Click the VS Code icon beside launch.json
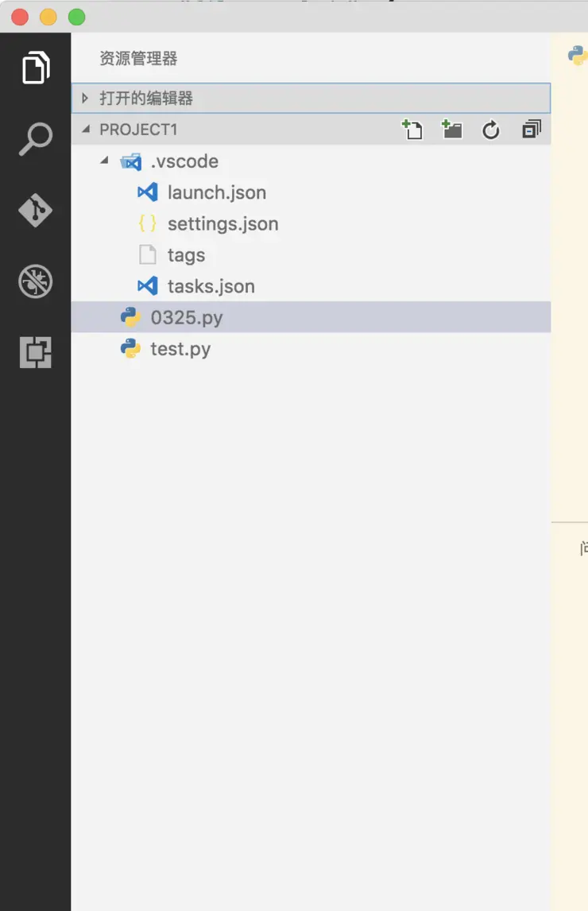 tap(148, 192)
